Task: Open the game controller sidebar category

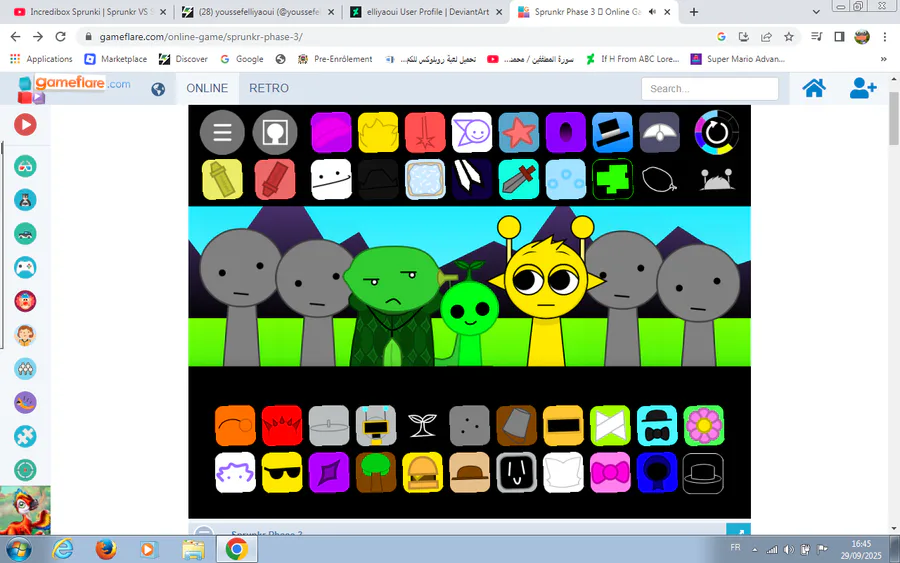Action: point(25,267)
